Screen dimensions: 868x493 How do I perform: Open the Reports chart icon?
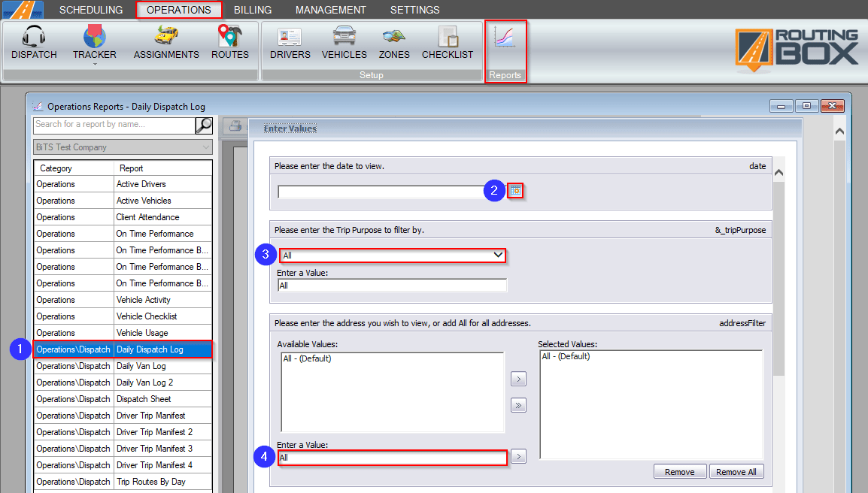(x=505, y=37)
